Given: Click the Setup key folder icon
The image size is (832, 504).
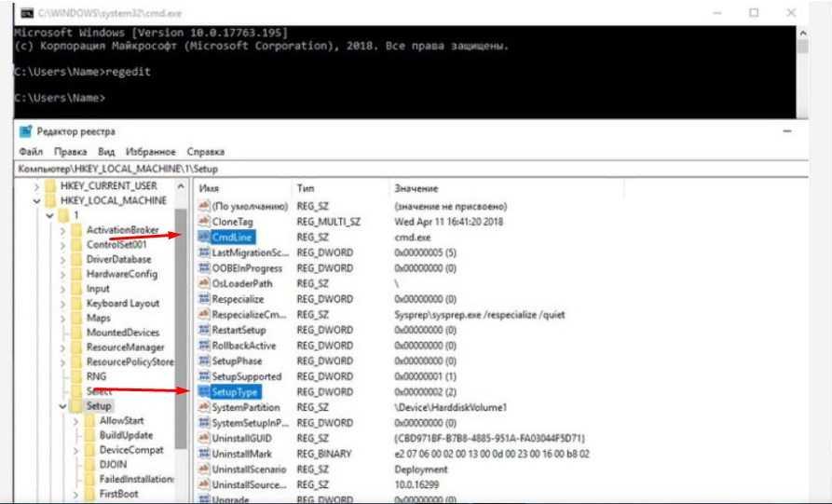Looking at the screenshot, I should click(x=77, y=406).
